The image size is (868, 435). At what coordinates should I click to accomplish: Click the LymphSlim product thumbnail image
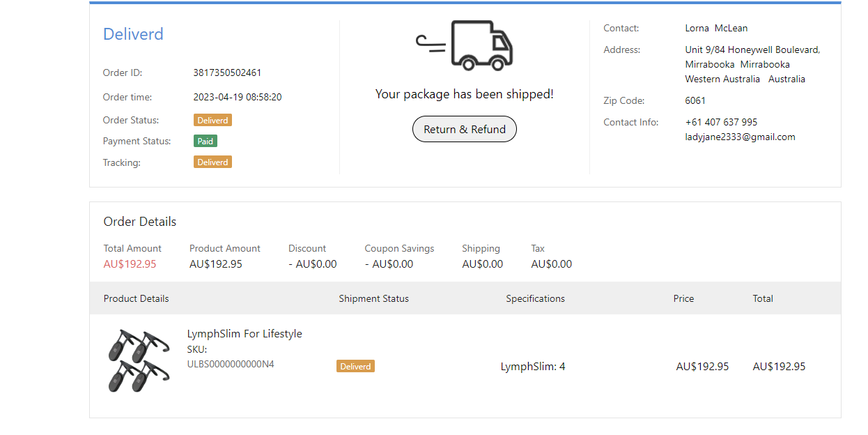(x=139, y=360)
